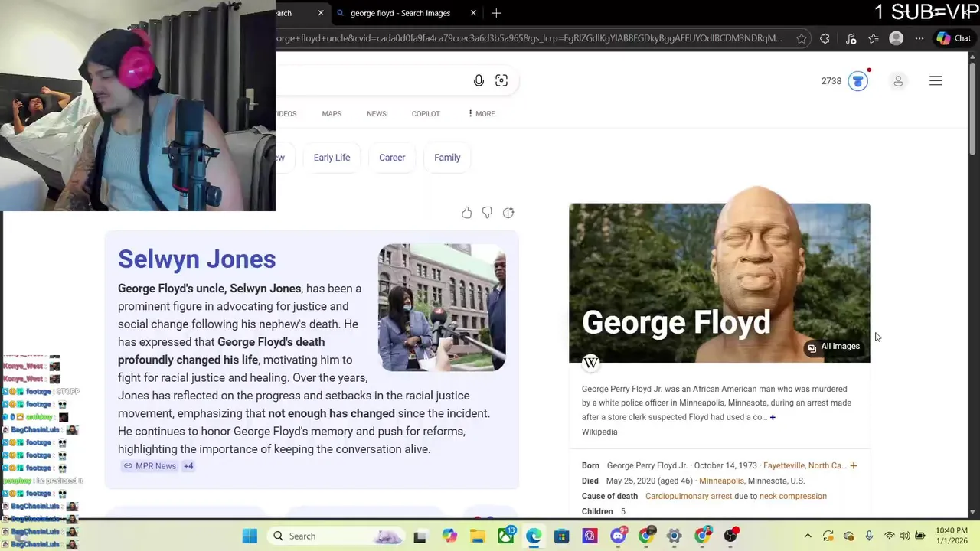
Task: Open the Fayetteville, North Carolina link
Action: (x=805, y=465)
